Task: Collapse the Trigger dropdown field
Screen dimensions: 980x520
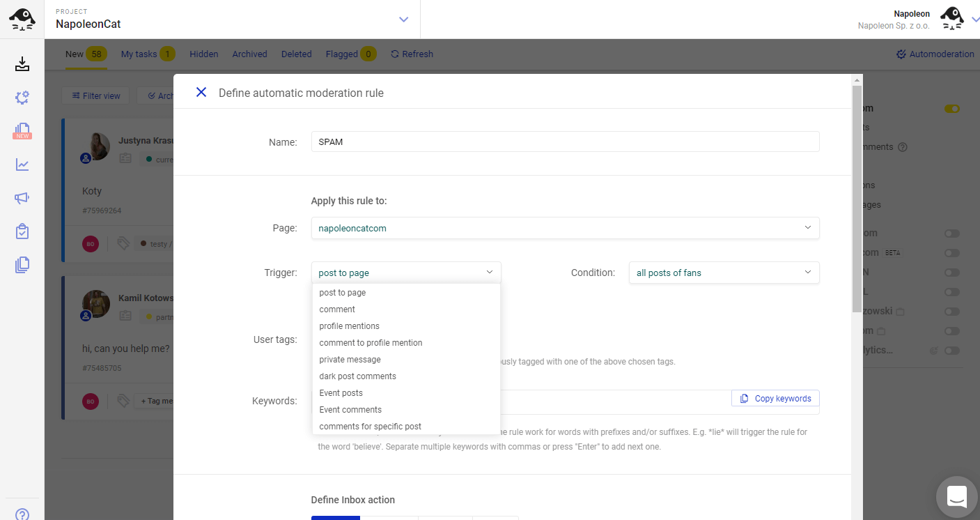Action: pyautogui.click(x=405, y=273)
